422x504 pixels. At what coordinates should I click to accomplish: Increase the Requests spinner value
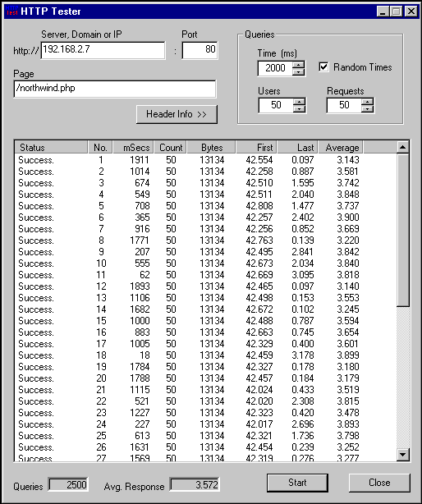click(x=367, y=102)
